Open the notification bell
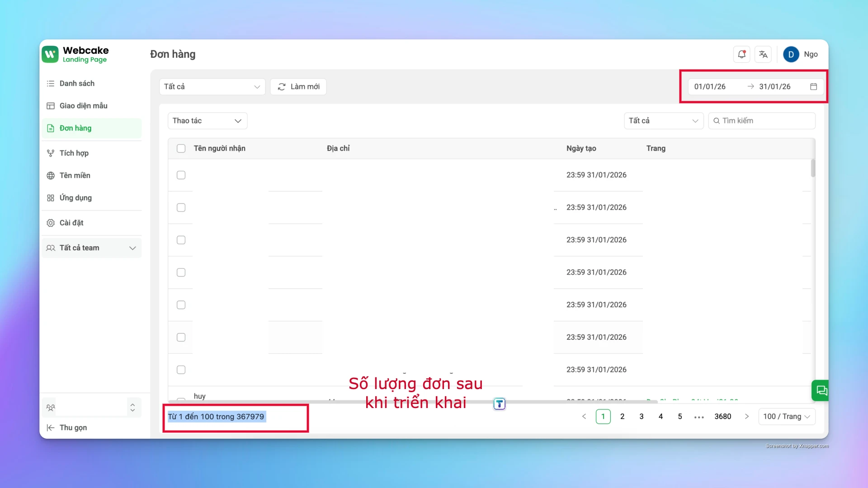 741,54
